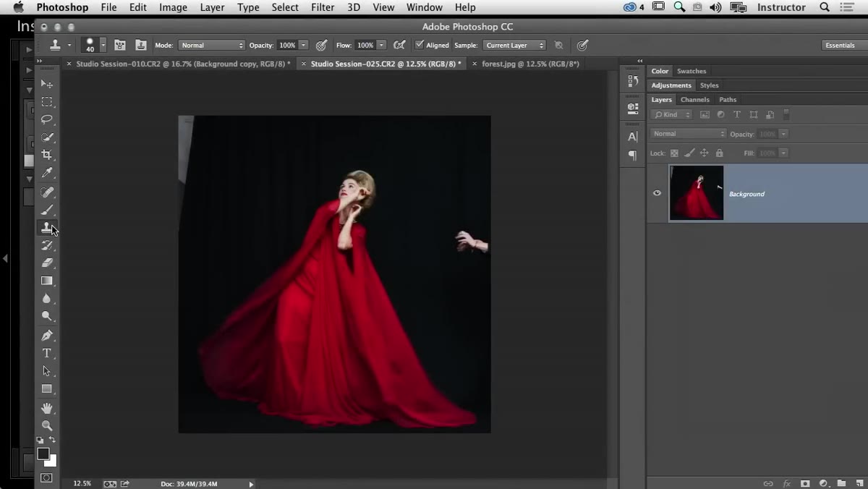Select the Background layer thumbnail
This screenshot has width=868, height=489.
click(x=697, y=193)
